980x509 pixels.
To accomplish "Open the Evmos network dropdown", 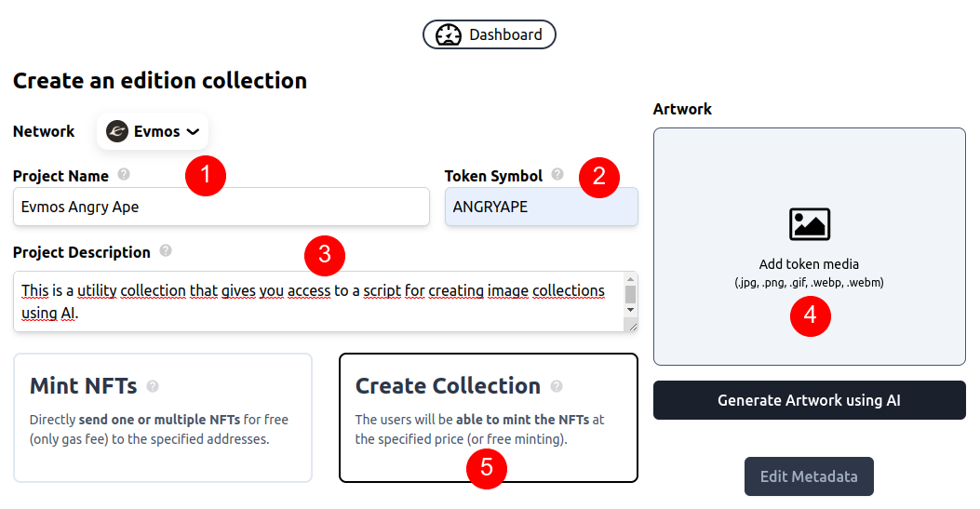I will (153, 131).
